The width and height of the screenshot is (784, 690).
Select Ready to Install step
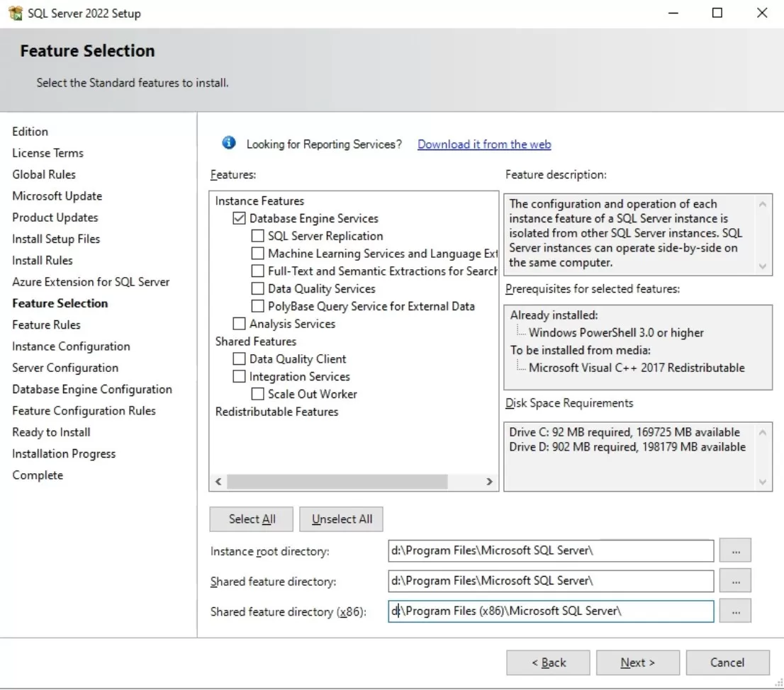[52, 432]
